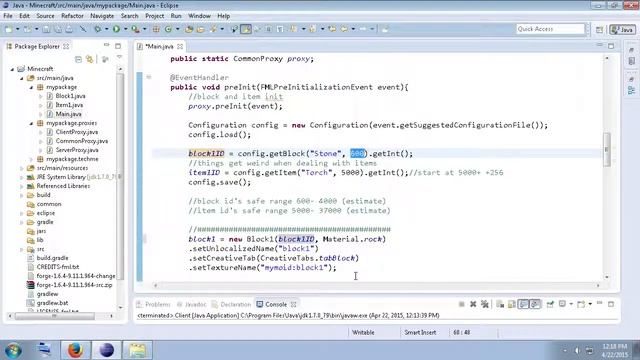Select the Javadoc tab

coord(192,304)
